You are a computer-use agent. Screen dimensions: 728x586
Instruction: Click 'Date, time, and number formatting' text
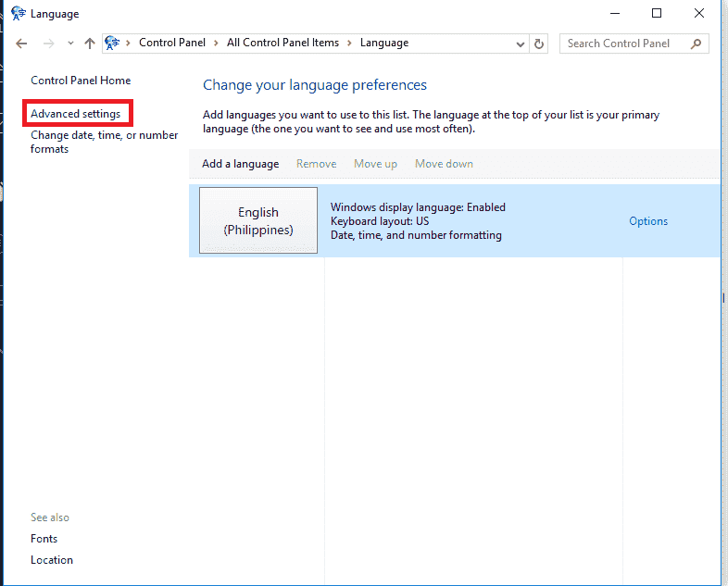tap(416, 235)
